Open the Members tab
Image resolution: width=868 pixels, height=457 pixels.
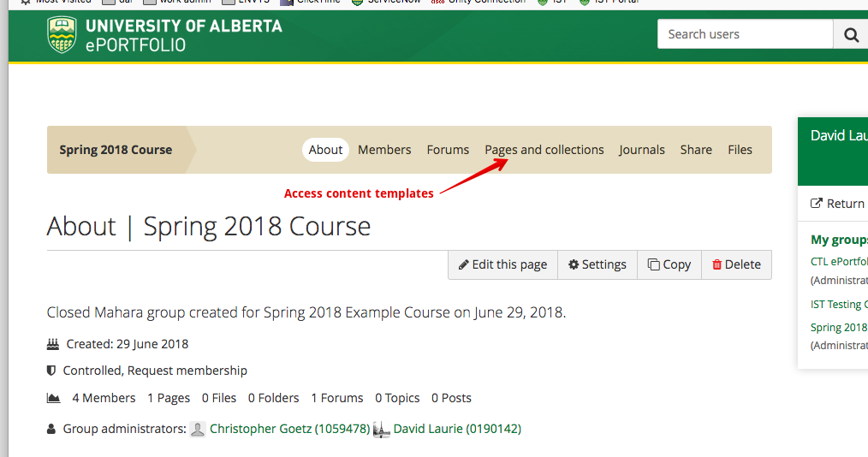pos(384,150)
